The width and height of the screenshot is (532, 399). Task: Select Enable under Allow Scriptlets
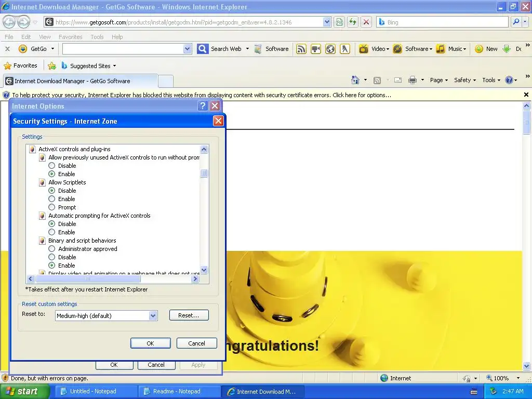click(51, 199)
